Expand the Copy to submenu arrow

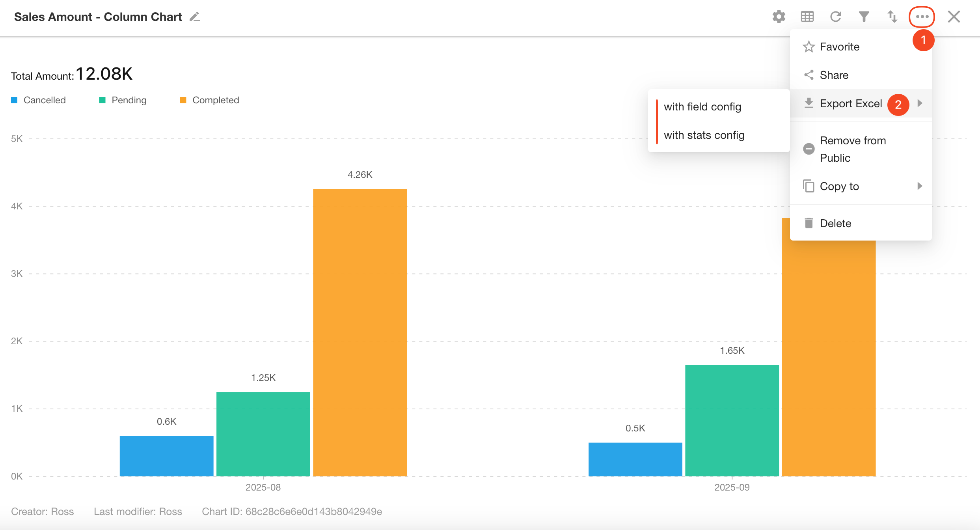[x=920, y=186]
